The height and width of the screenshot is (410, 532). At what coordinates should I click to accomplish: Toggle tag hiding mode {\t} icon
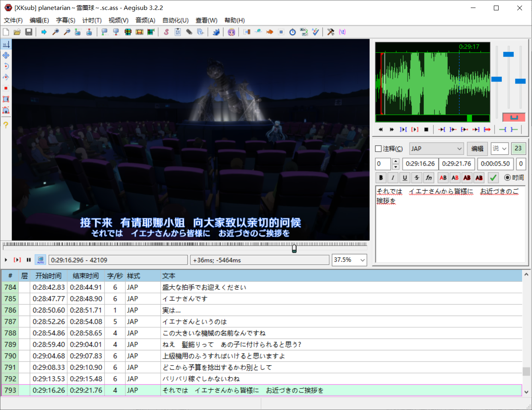pyautogui.click(x=342, y=32)
